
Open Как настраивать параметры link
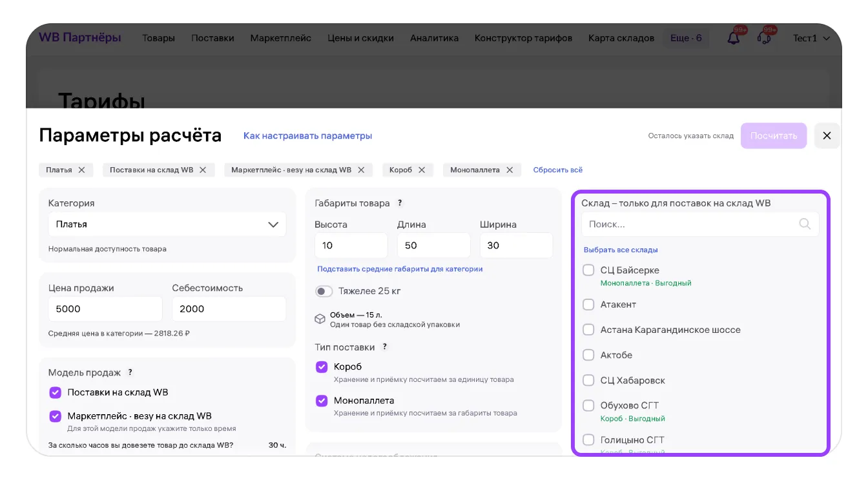click(x=307, y=135)
